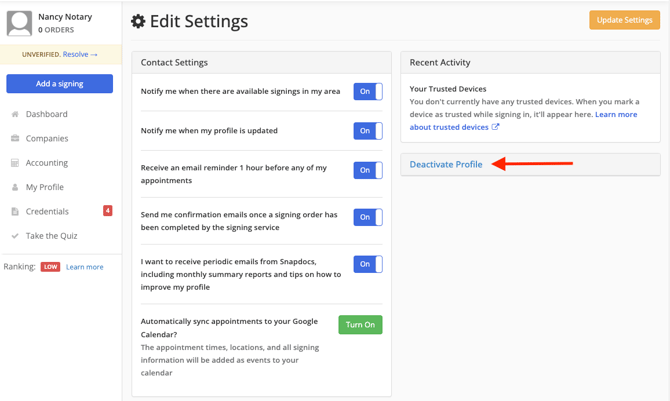The image size is (670, 401).
Task: Click the Add a signing button
Action: [59, 84]
